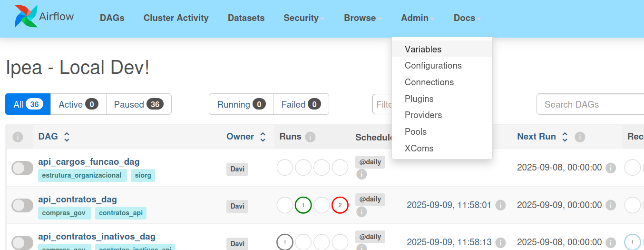The height and width of the screenshot is (250, 644).
Task: Click the Search DAGs input field
Action: click(590, 104)
